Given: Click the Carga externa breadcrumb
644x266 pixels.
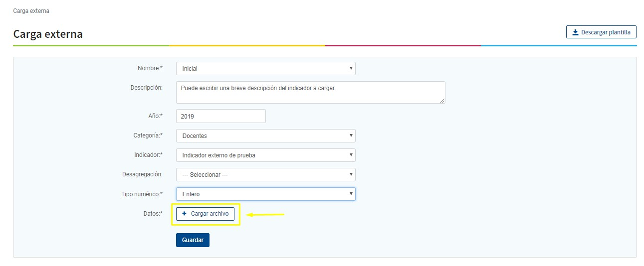Looking at the screenshot, I should click(31, 10).
